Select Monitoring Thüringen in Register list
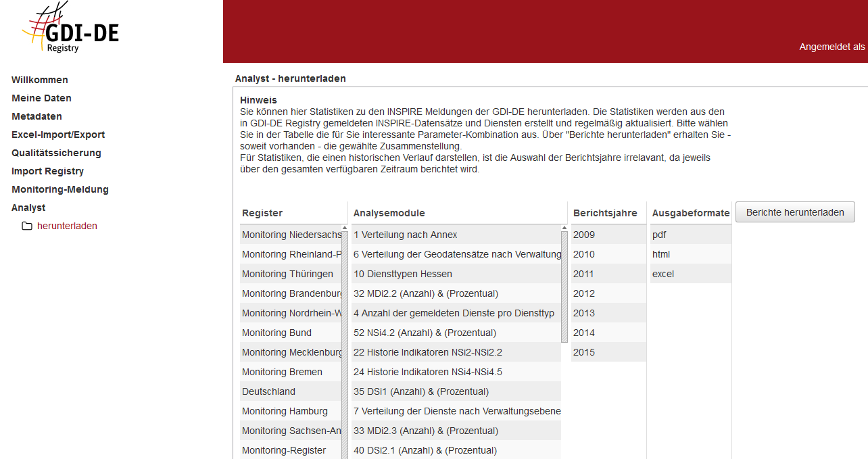The width and height of the screenshot is (868, 459). click(291, 274)
